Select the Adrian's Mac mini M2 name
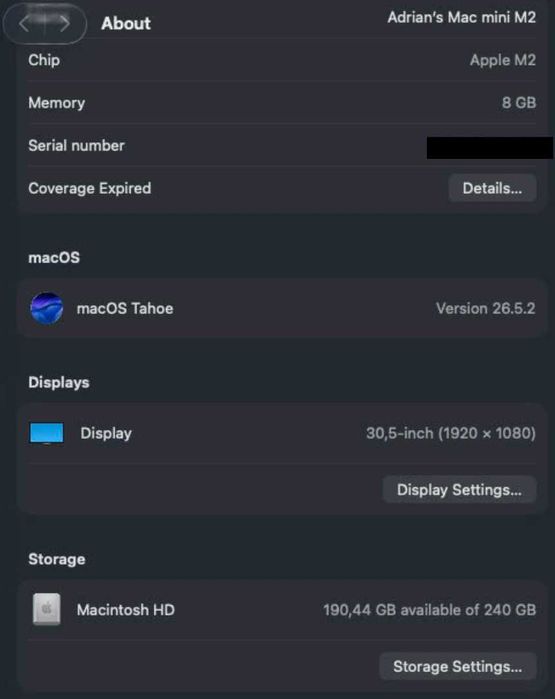The image size is (555, 699). [x=461, y=17]
